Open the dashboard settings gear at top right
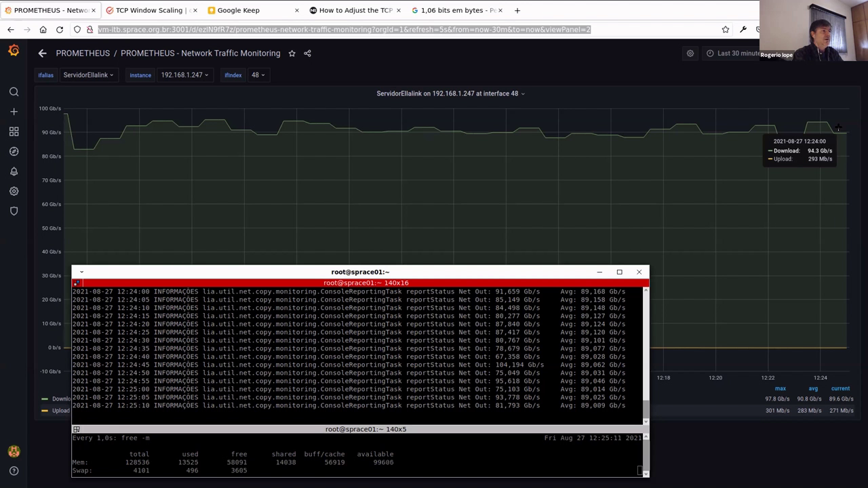 coord(690,54)
